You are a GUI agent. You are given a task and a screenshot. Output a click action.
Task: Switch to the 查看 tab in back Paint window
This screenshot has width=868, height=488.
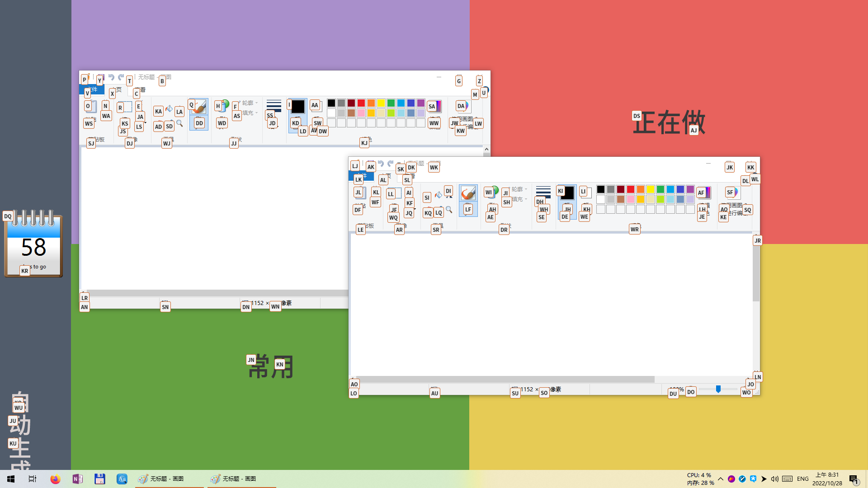pos(142,90)
